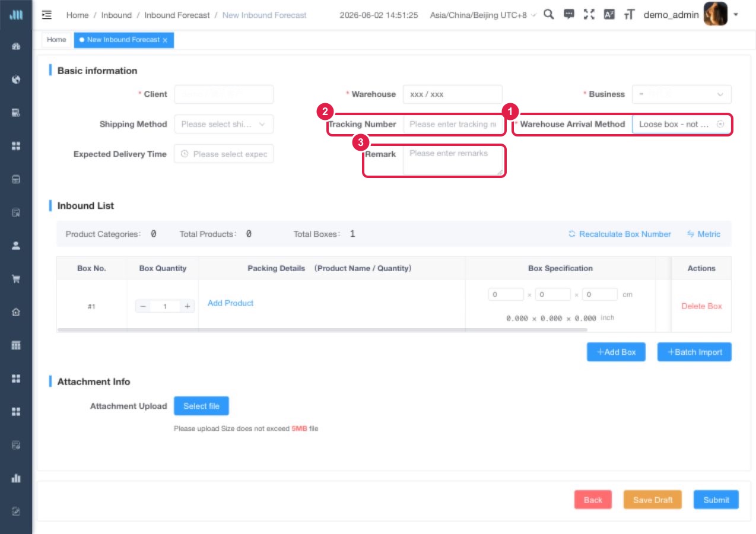Focus the third box dimension field

tap(600, 295)
